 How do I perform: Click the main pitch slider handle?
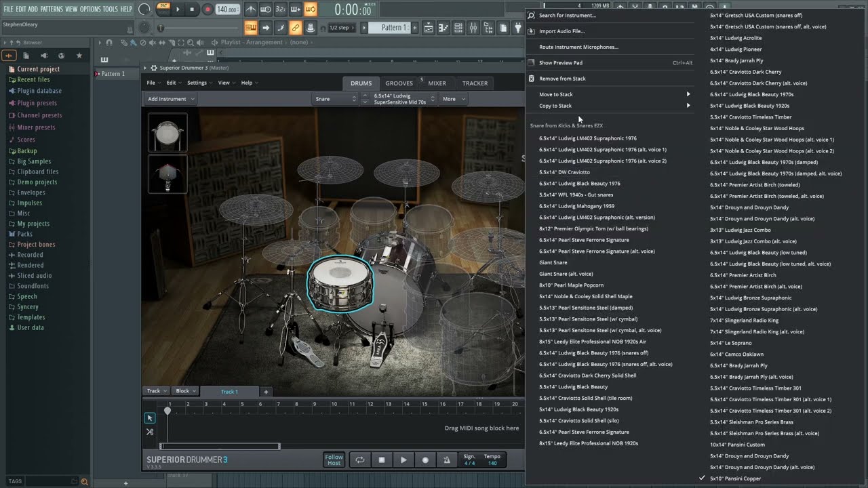click(x=161, y=28)
